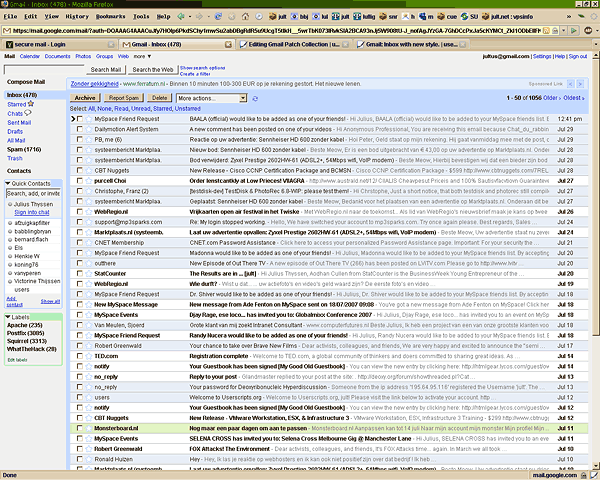Star the Ronald Huizen message
This screenshot has height=480, width=600.
(x=89, y=459)
